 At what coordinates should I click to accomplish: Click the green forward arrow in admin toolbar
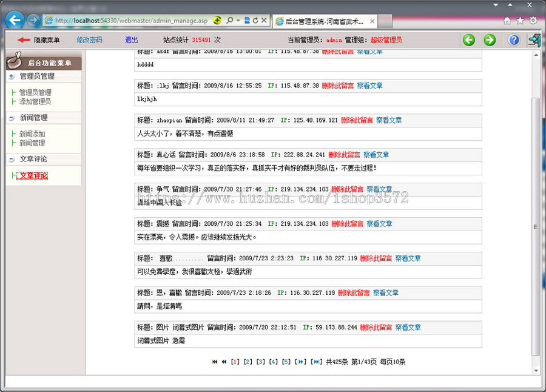pos(489,40)
